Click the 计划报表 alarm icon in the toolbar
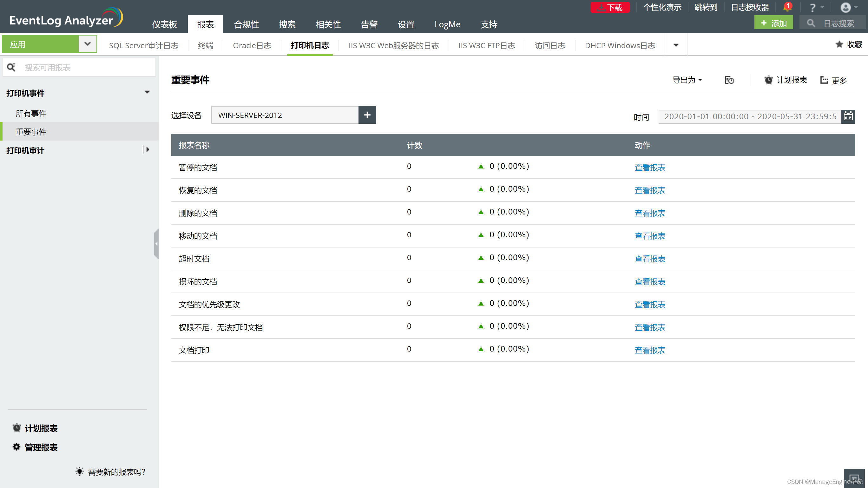This screenshot has height=488, width=868. point(768,80)
